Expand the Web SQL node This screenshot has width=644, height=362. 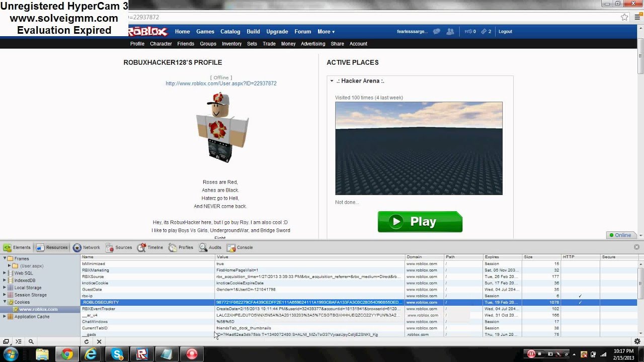(x=5, y=273)
